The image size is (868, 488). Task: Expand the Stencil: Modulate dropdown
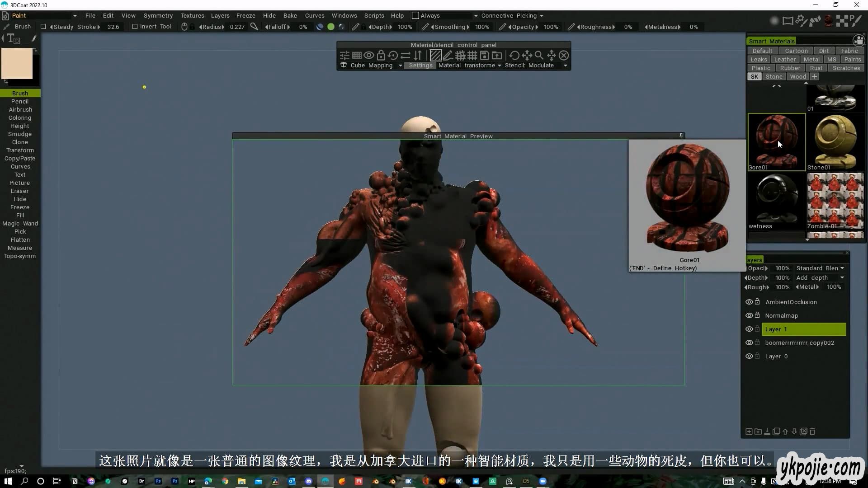pos(565,66)
